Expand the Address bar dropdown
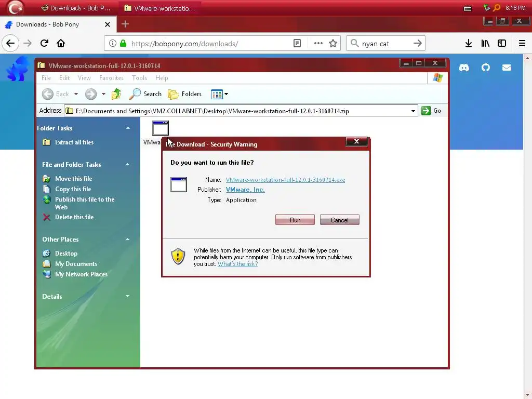The width and height of the screenshot is (532, 399). coord(413,111)
